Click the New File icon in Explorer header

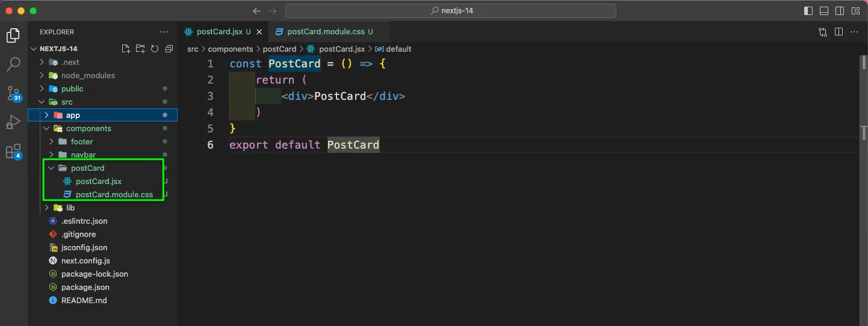126,49
